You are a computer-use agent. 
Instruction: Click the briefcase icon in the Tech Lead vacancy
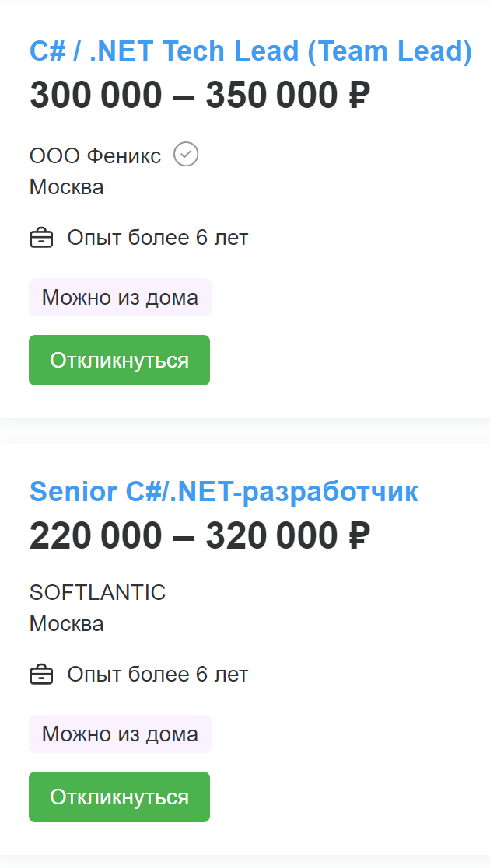coord(41,238)
